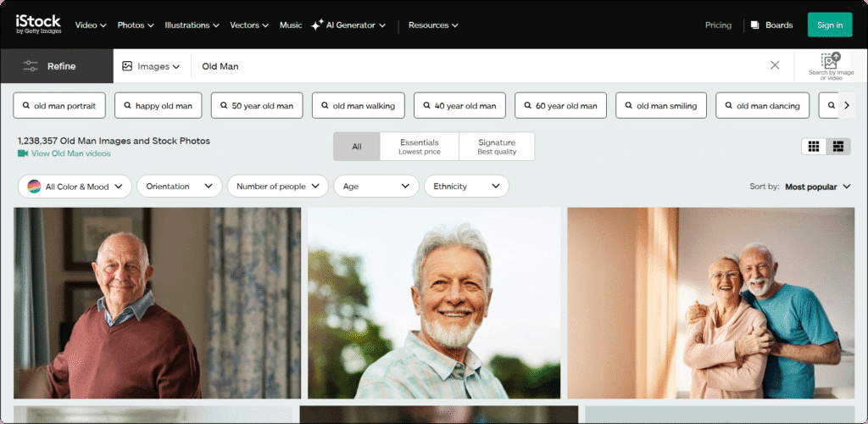
Task: Open the Ethnicity filter dropdown
Action: tap(466, 187)
